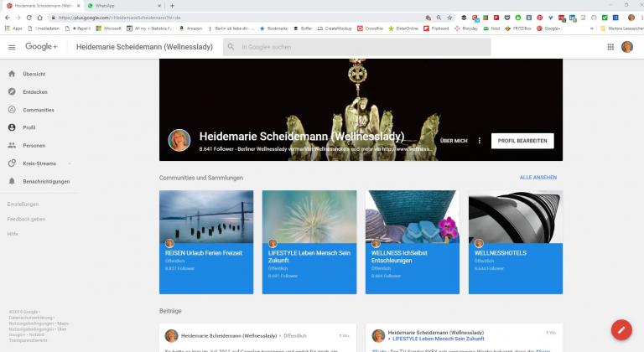Click the Übersicht home icon
Image resolution: width=644 pixels, height=352 pixels.
12,74
